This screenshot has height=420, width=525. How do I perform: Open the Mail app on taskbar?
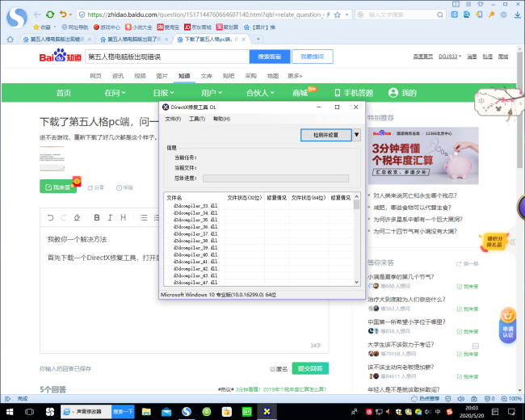click(x=166, y=412)
